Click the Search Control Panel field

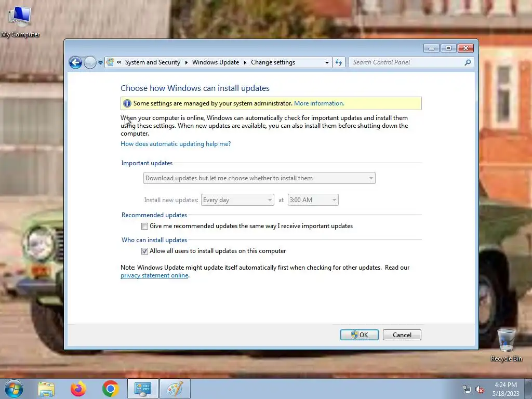tap(407, 62)
